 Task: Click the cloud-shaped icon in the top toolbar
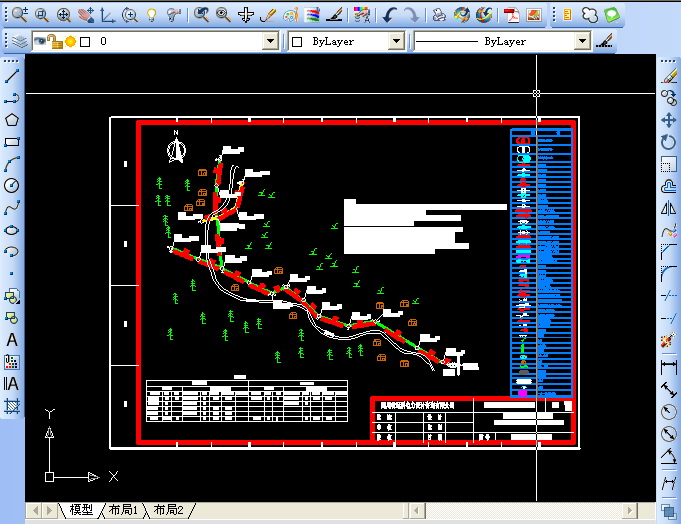590,15
